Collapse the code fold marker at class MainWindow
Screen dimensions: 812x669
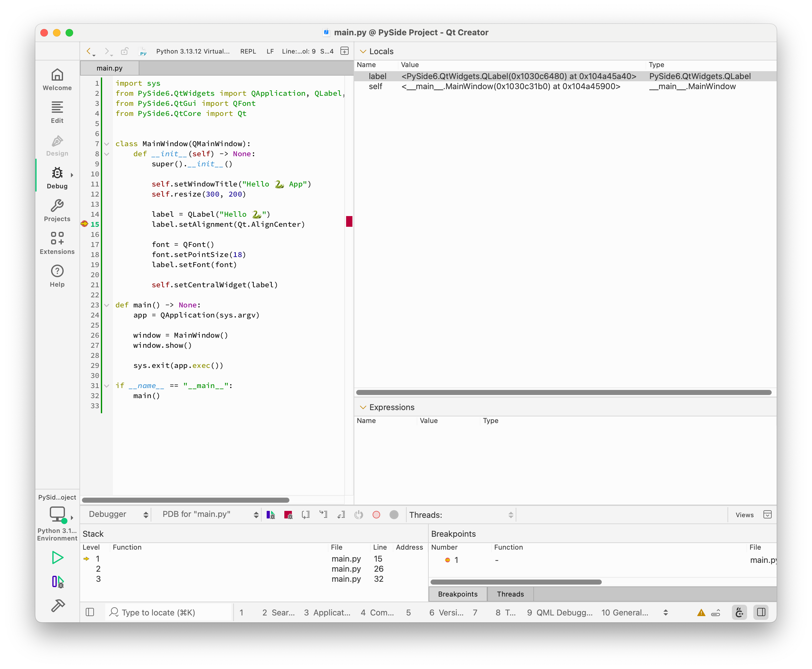(107, 144)
